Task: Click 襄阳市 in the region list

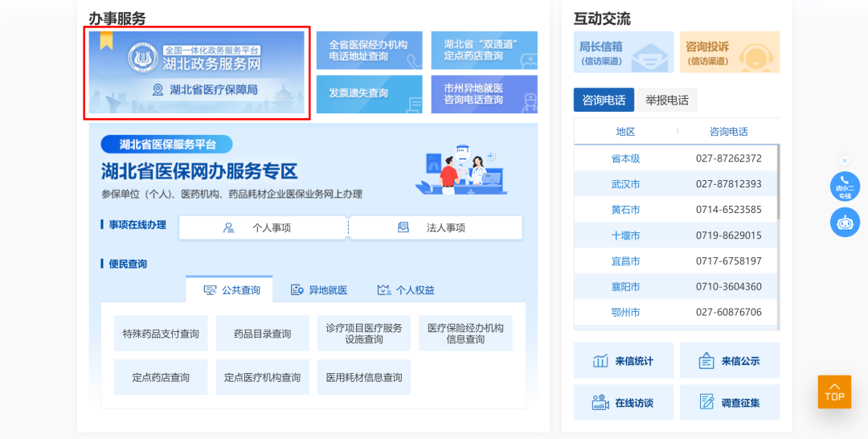Action: (625, 287)
